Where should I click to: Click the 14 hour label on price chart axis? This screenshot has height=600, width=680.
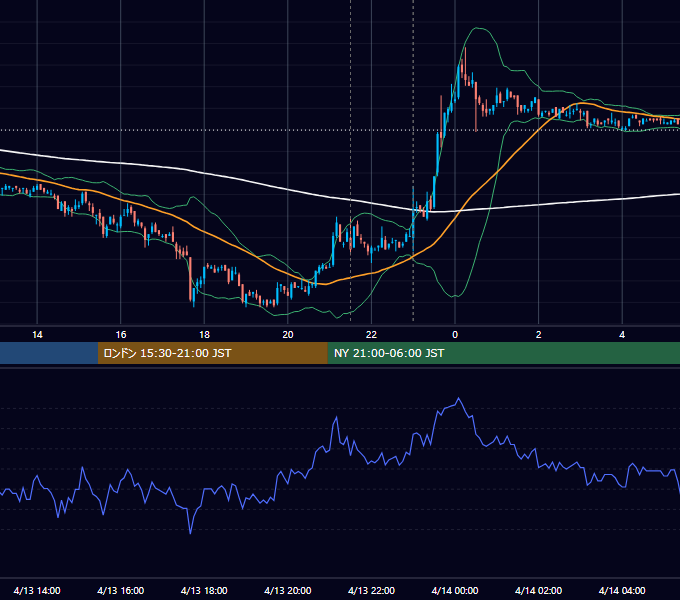pyautogui.click(x=37, y=335)
